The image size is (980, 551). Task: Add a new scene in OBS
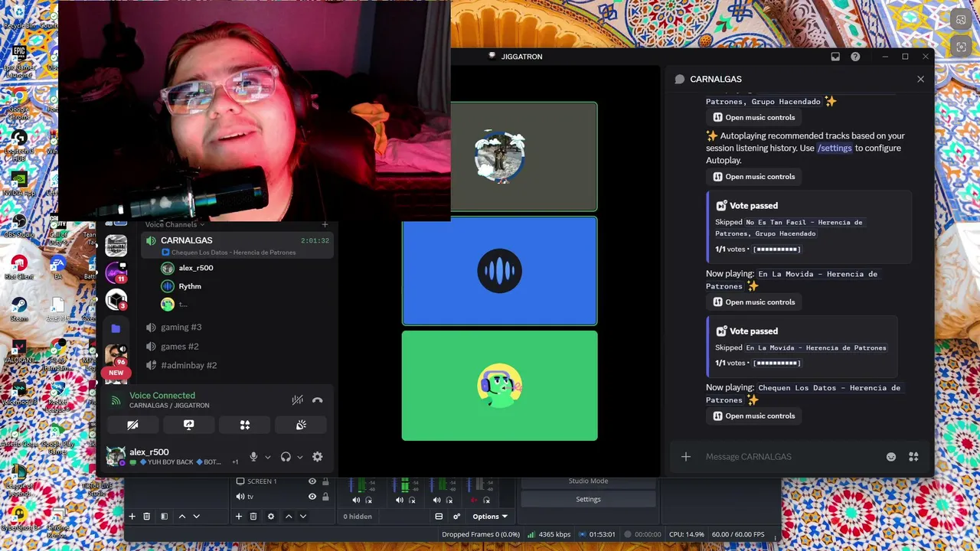point(132,517)
